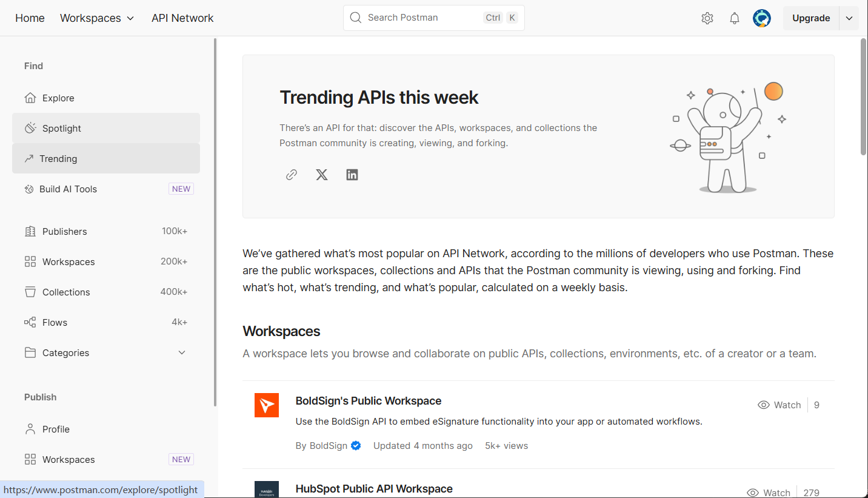Share on X icon in banner
Viewport: 868px width, 498px height.
322,175
